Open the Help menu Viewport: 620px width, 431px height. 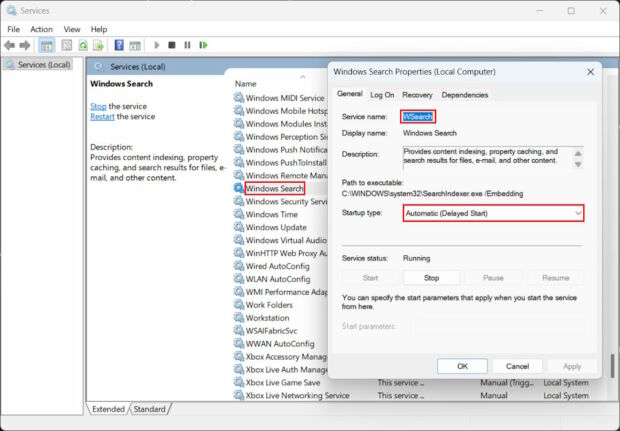pos(99,29)
